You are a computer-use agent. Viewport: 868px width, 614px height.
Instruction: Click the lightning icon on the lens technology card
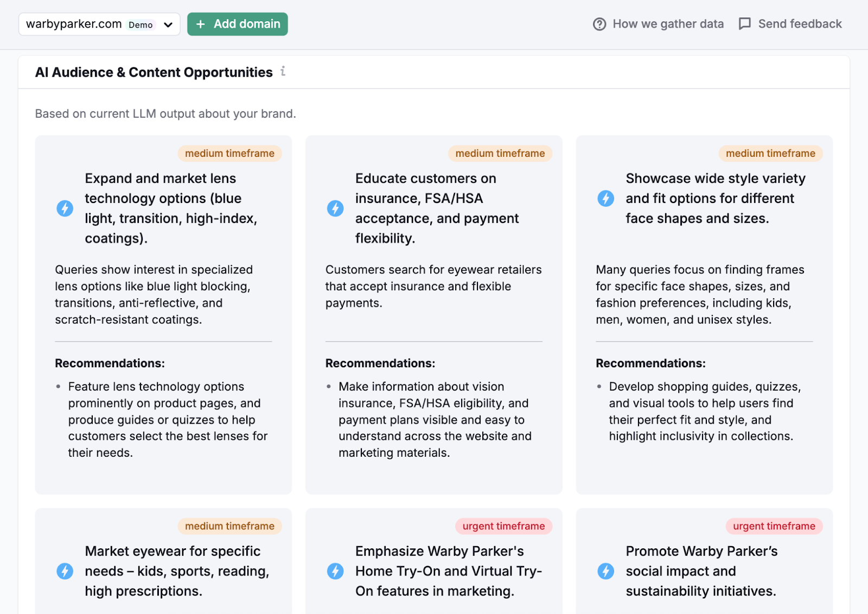point(65,208)
